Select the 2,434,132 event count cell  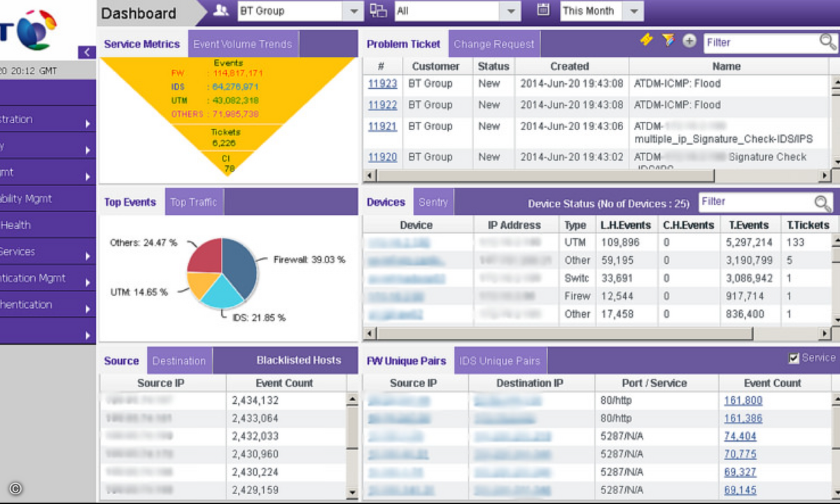(x=286, y=401)
